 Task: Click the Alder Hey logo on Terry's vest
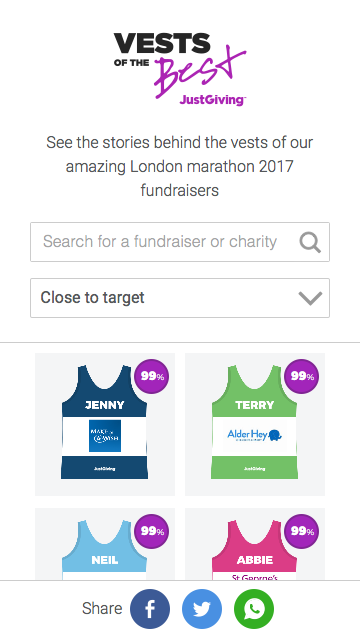(254, 436)
